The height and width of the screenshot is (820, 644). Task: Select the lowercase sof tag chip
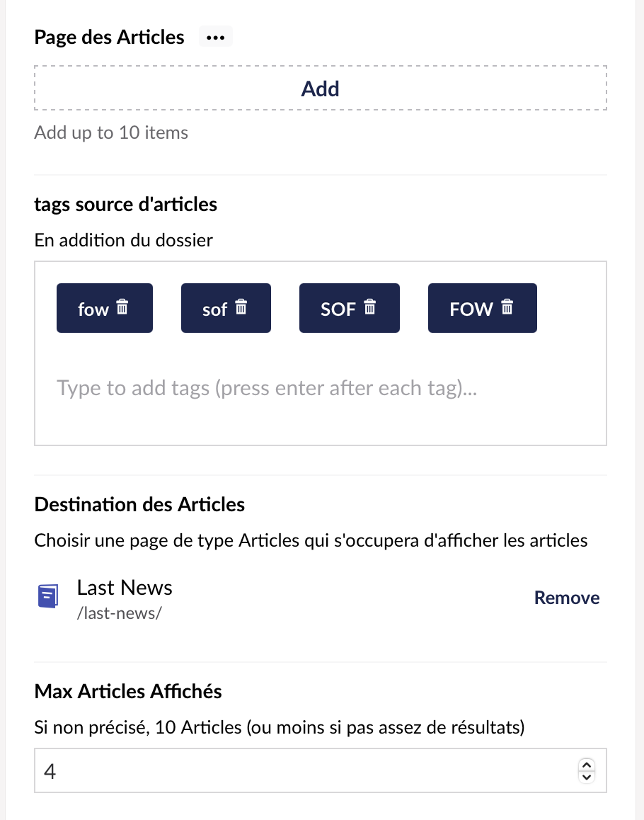pos(226,308)
